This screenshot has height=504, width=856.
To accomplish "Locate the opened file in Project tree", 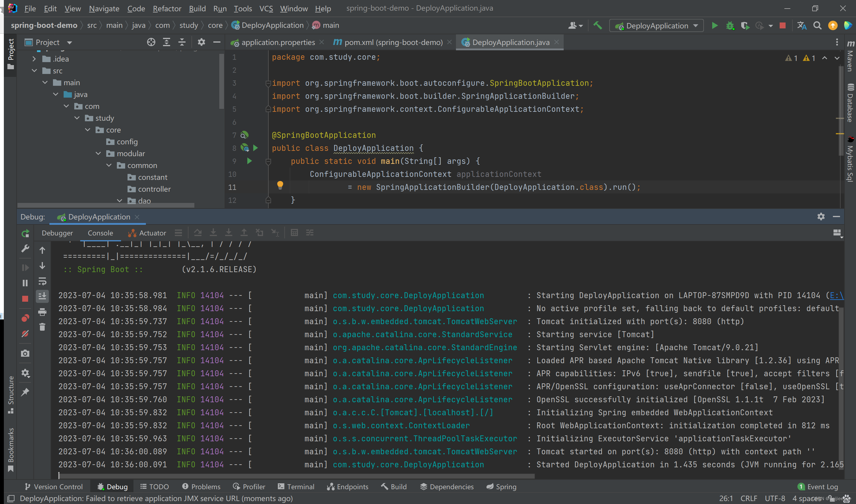I will [x=151, y=42].
